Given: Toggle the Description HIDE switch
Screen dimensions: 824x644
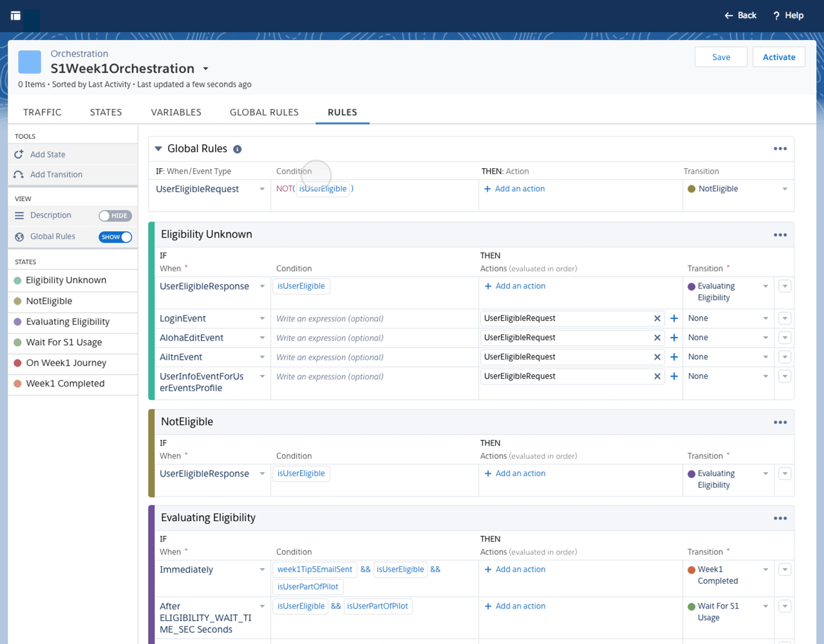Looking at the screenshot, I should coord(115,216).
